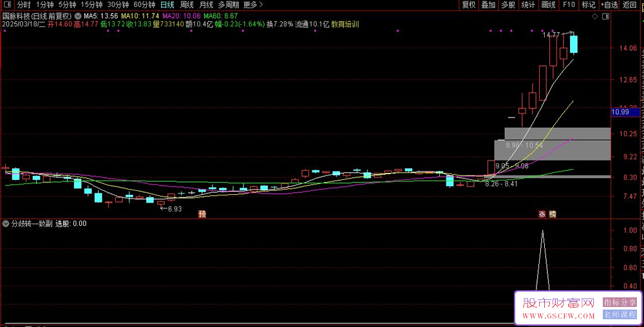Click the 教育培训 sector label
The width and height of the screenshot is (644, 327).
pyautogui.click(x=346, y=25)
